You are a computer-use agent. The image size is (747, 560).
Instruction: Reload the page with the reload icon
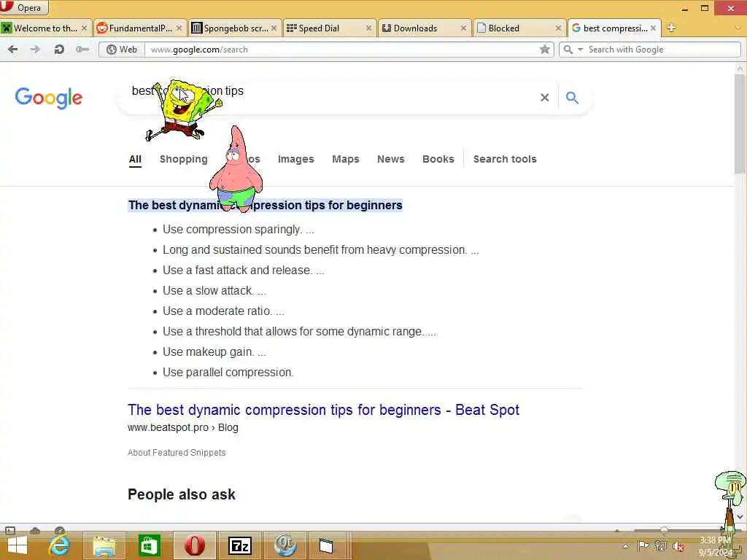click(59, 49)
